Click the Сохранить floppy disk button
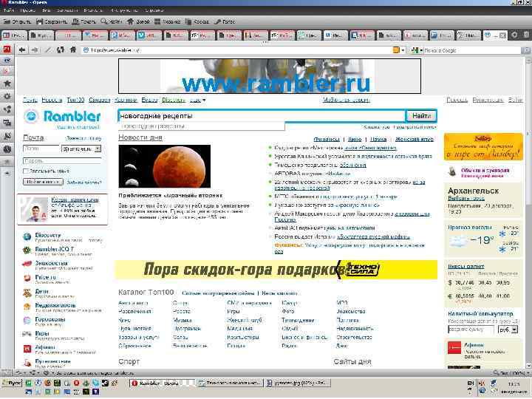 [x=52, y=21]
